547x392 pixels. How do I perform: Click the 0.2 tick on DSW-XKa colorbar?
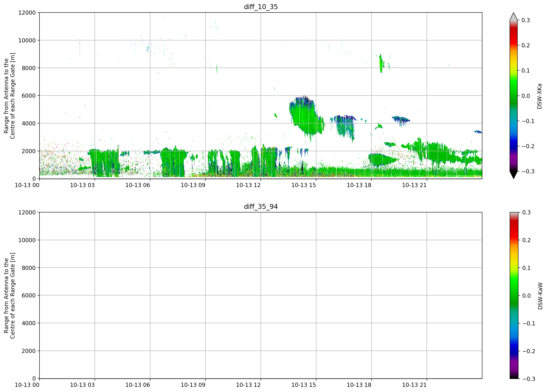coord(526,45)
